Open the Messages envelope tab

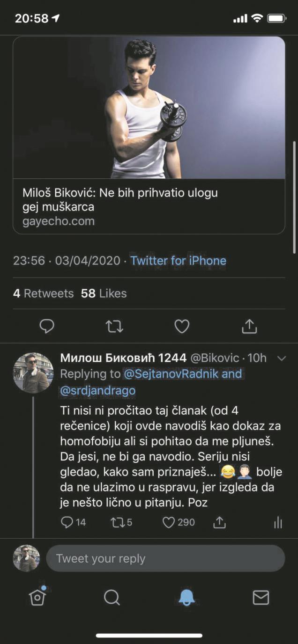click(261, 597)
